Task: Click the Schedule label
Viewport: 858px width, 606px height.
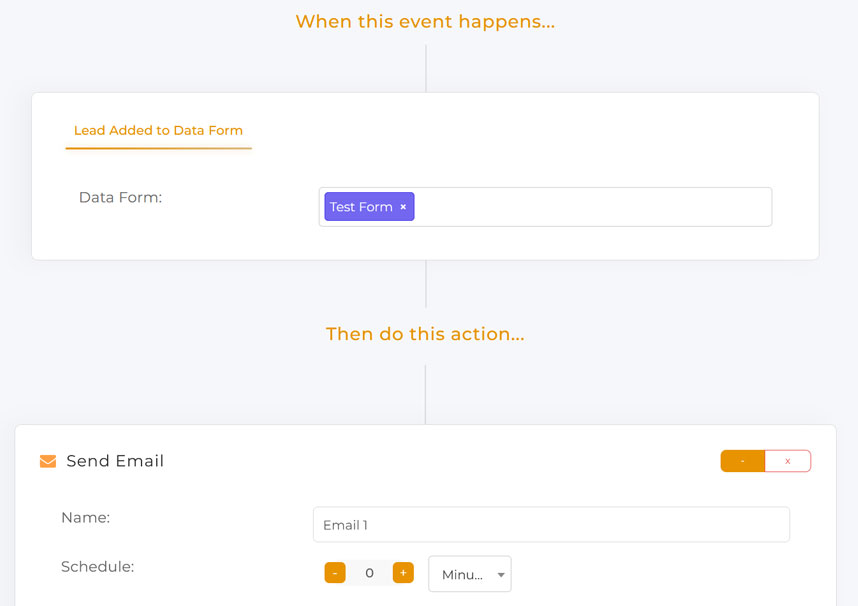Action: (97, 567)
